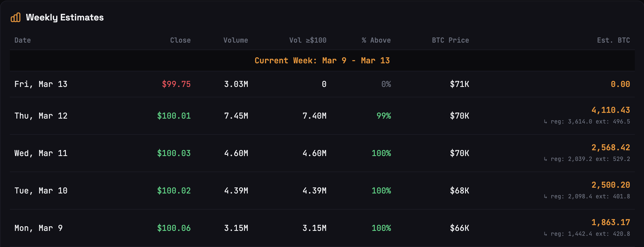Select the Wed, Mar 11 row date
This screenshot has width=644, height=247.
pyautogui.click(x=41, y=153)
